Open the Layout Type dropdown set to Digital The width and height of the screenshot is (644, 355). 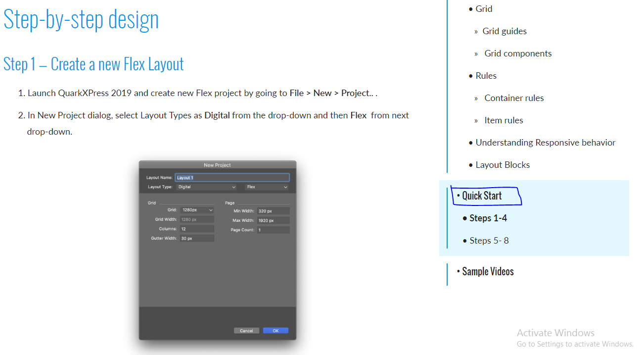click(206, 187)
